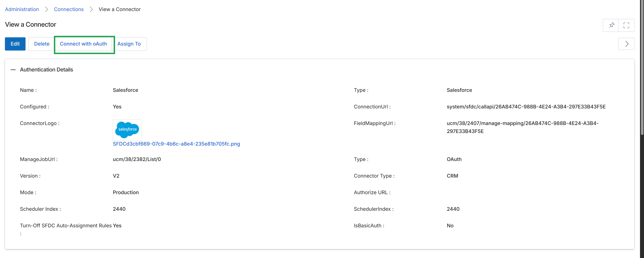Click the Mode value Production
The width and height of the screenshot is (644, 258).
(126, 192)
